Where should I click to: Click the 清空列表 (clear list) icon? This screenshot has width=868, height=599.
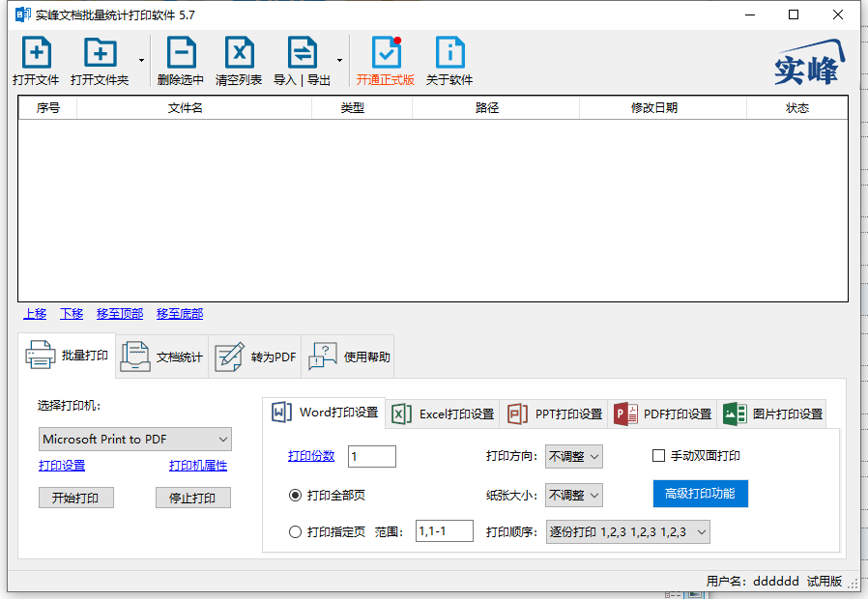(239, 52)
